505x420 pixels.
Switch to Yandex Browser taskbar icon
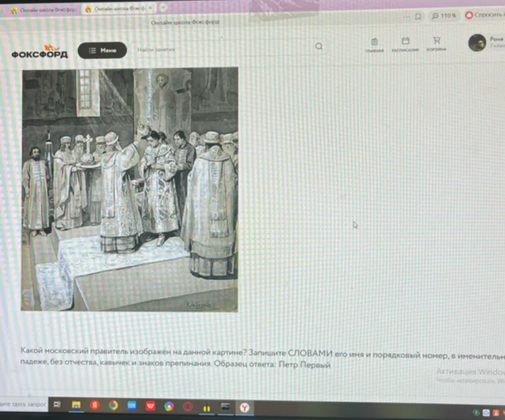(244, 408)
